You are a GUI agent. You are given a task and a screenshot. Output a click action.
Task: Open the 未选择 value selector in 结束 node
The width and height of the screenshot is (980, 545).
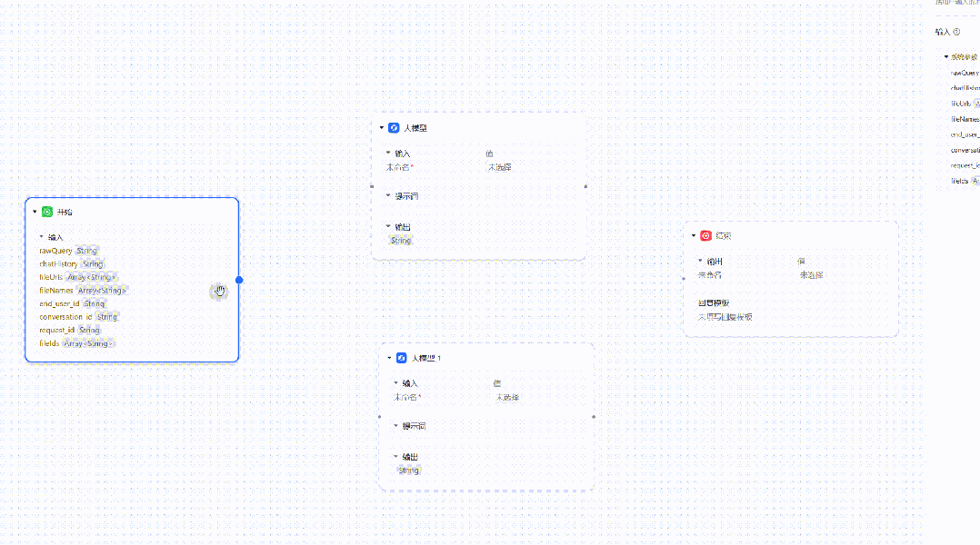pos(811,274)
